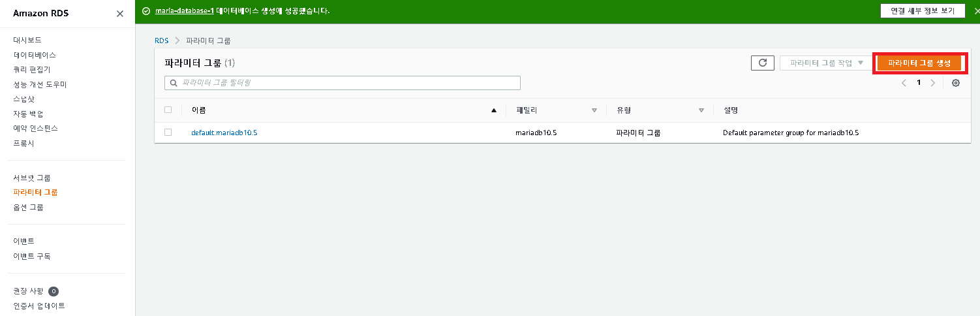Image resolution: width=980 pixels, height=316 pixels.
Task: Open 데이터베이스 in sidebar
Action: pos(35,55)
